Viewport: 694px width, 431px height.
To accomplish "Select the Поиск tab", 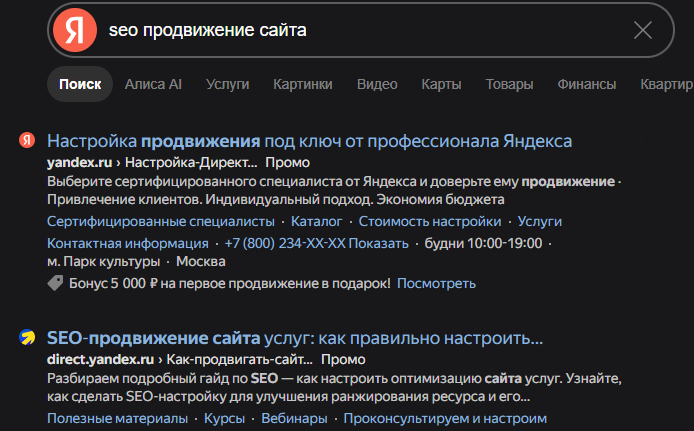I will (x=80, y=84).
